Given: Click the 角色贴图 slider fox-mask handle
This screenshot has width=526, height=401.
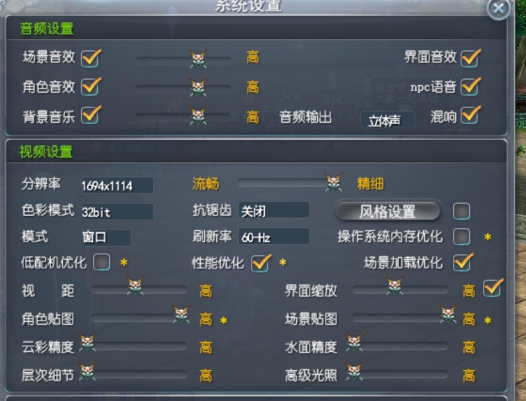Looking at the screenshot, I should 181,314.
